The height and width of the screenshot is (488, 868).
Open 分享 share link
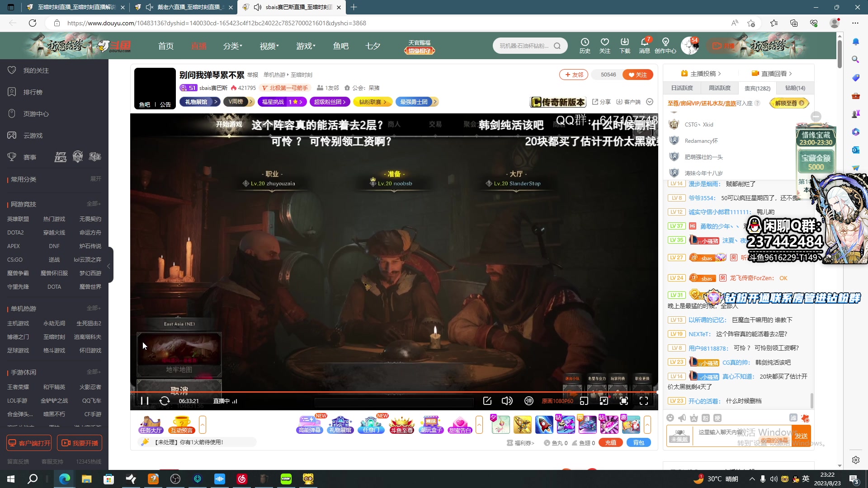[x=602, y=102]
